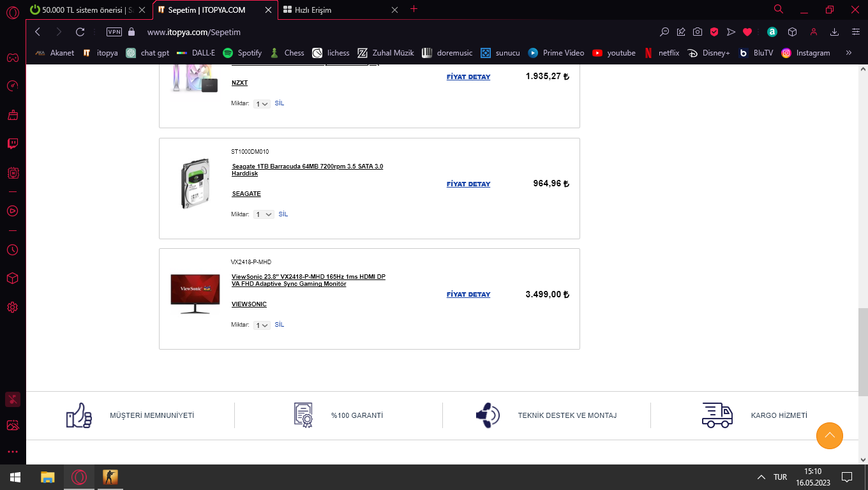Viewport: 868px width, 490px height.
Task: Open the ViewSonic monitor product thumbnail
Action: coord(195,293)
